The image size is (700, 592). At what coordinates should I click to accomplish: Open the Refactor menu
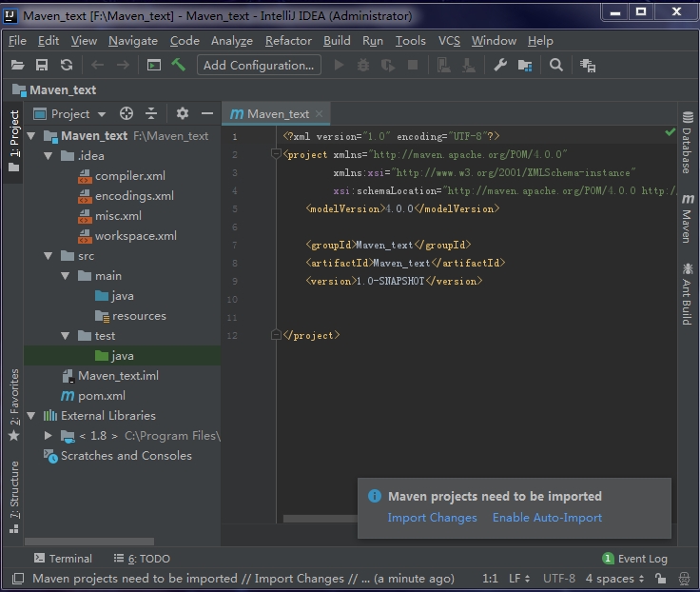pyautogui.click(x=288, y=41)
